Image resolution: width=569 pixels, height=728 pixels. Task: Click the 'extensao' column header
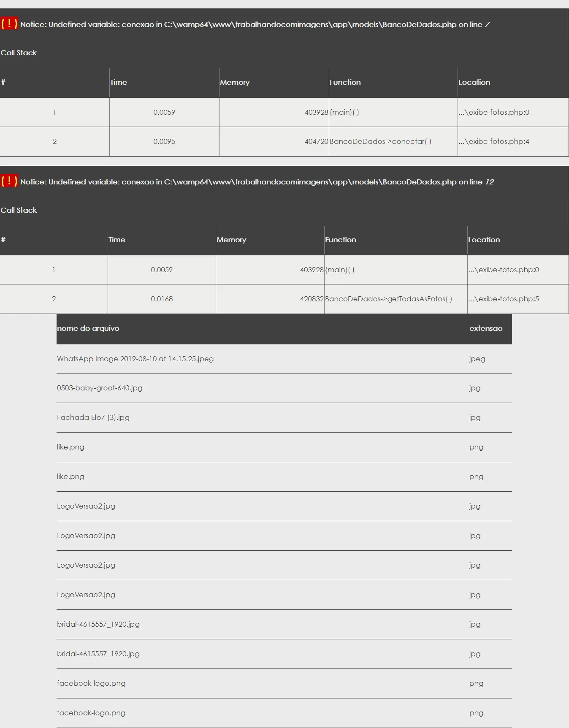click(x=486, y=328)
